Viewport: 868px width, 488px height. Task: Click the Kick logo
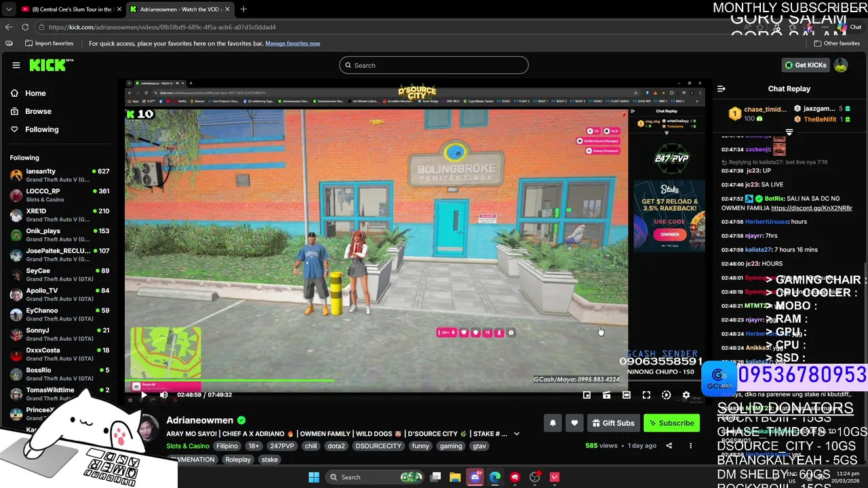click(x=51, y=65)
